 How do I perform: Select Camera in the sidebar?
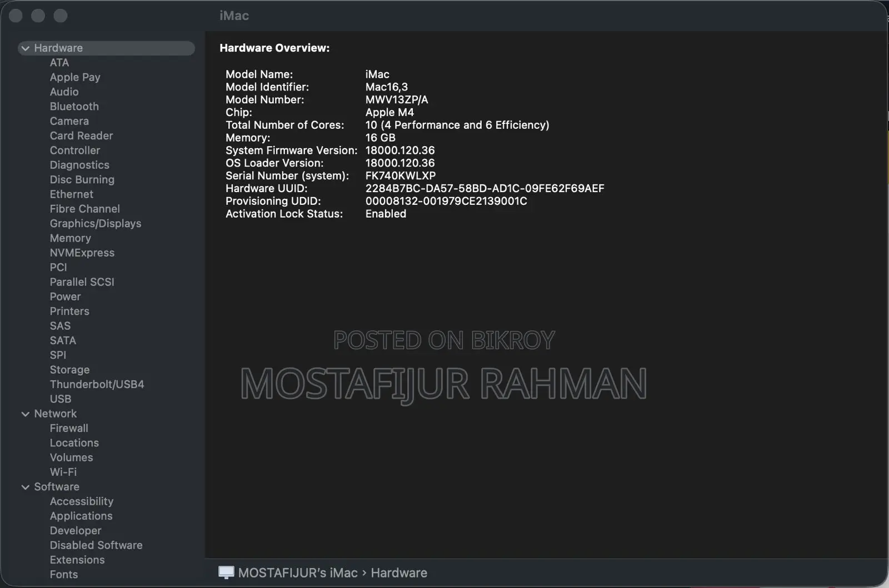(69, 121)
